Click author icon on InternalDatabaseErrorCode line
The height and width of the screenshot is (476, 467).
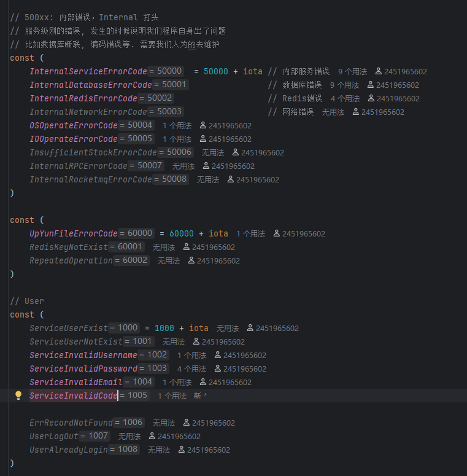[x=370, y=85]
